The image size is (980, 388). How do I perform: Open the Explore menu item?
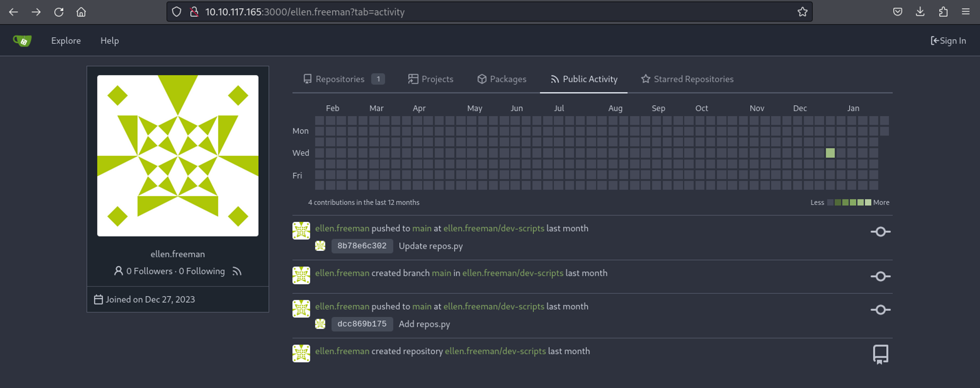66,41
